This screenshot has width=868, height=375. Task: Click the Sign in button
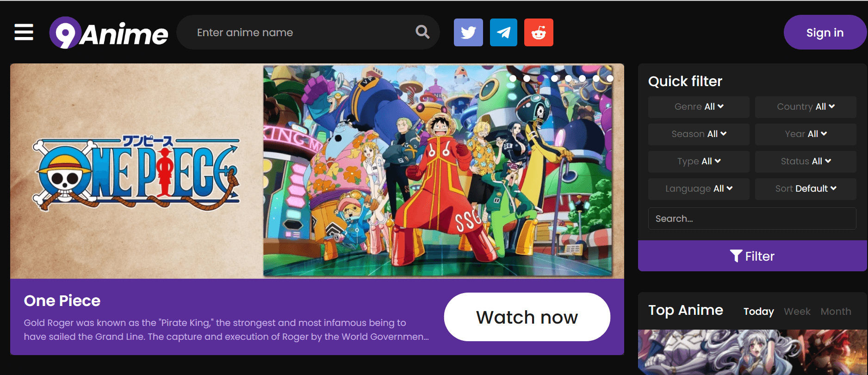(x=825, y=32)
